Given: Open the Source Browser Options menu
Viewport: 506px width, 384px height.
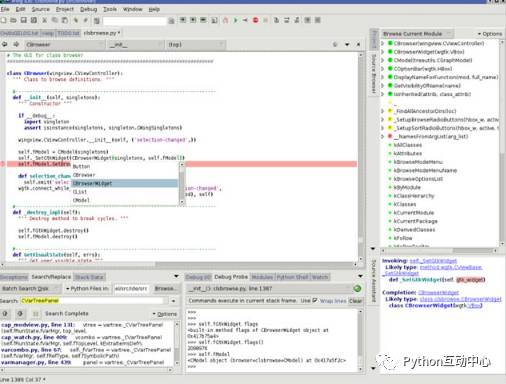Looking at the screenshot, I should (x=490, y=34).
